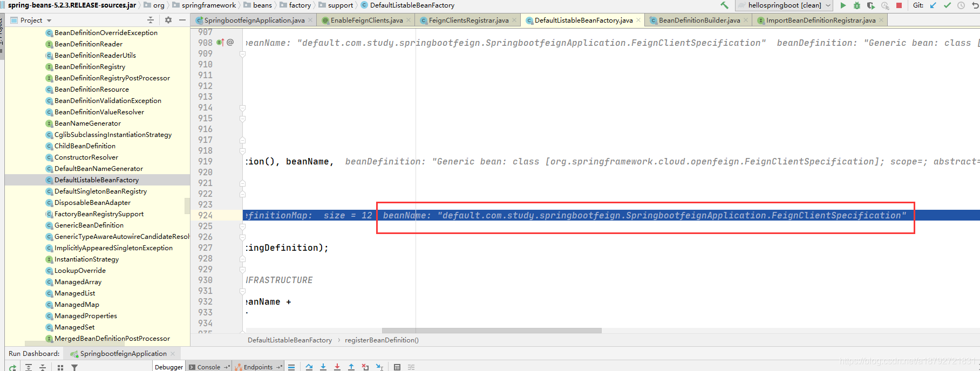Image resolution: width=980 pixels, height=371 pixels.
Task: Toggle code fold marker at line 925
Action: coord(242,226)
